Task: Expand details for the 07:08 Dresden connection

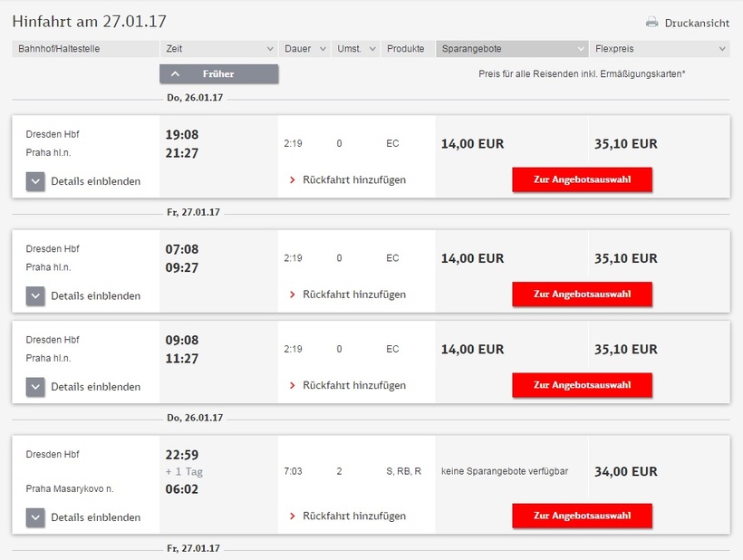Action: (35, 295)
